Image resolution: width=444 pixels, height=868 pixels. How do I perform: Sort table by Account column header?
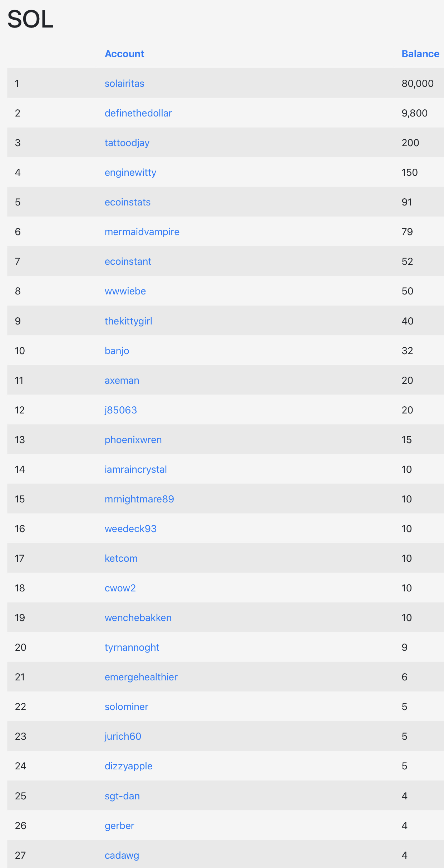[124, 54]
